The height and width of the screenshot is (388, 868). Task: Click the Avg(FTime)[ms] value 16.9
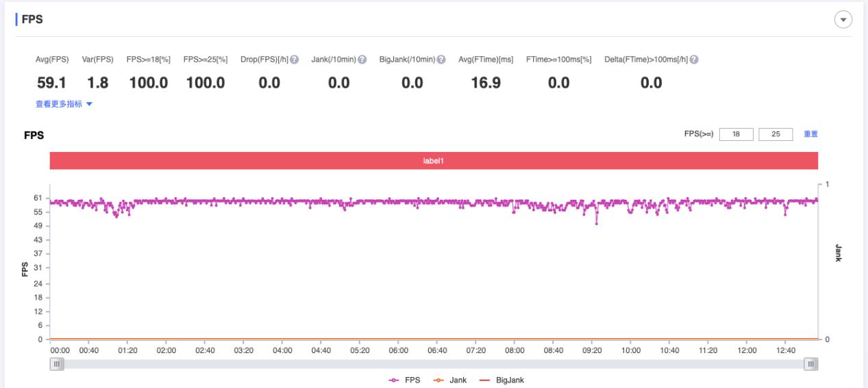(486, 83)
